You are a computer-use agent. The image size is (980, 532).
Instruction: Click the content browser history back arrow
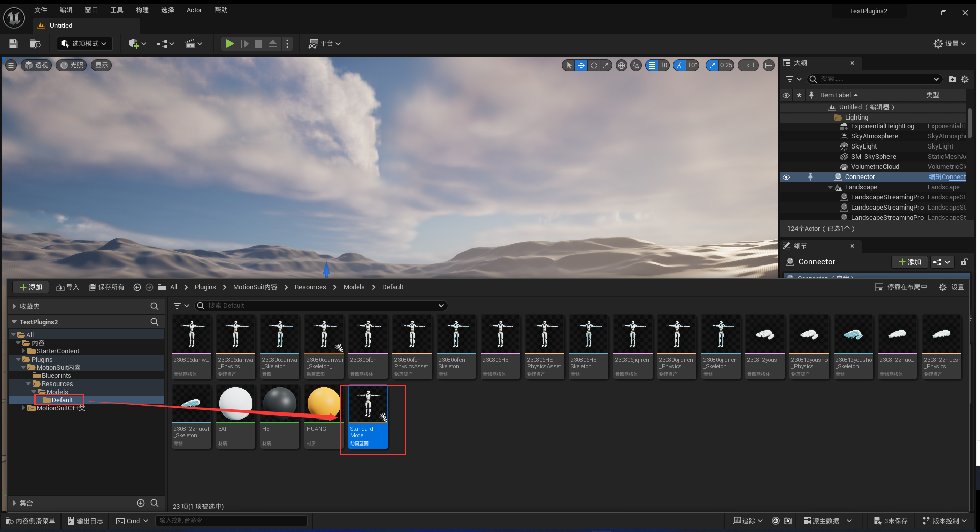click(137, 287)
